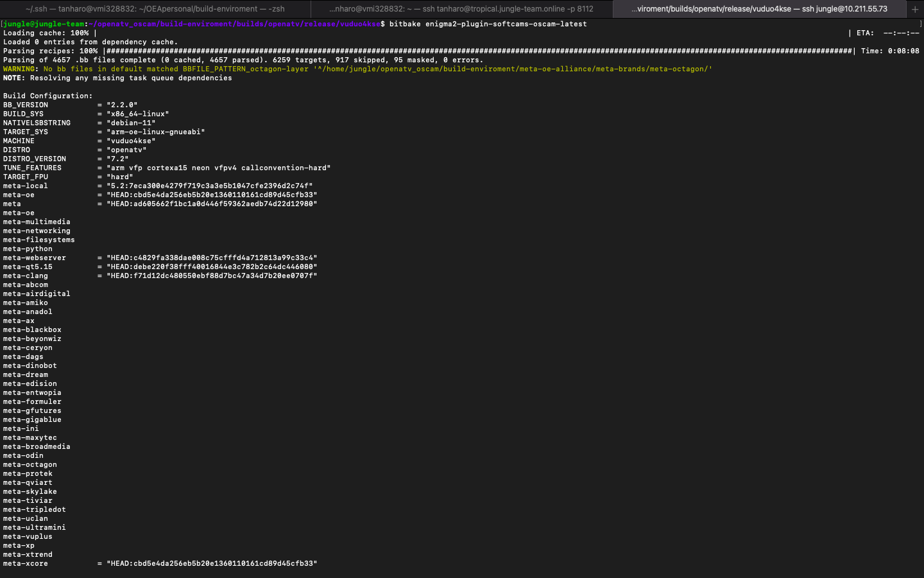
Task: Click the NOTE Resolving dependencies line
Action: tap(117, 78)
